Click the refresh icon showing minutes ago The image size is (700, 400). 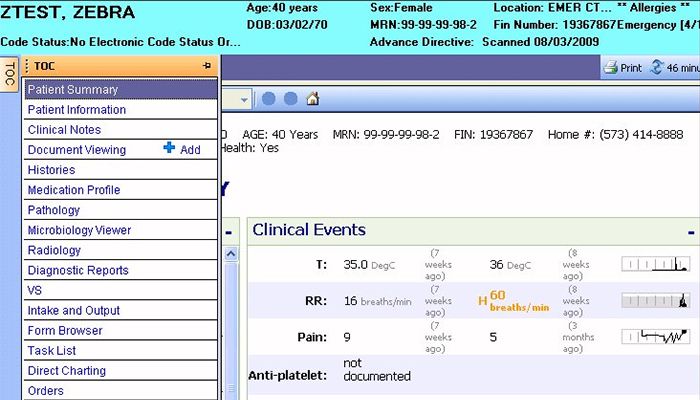coord(657,68)
